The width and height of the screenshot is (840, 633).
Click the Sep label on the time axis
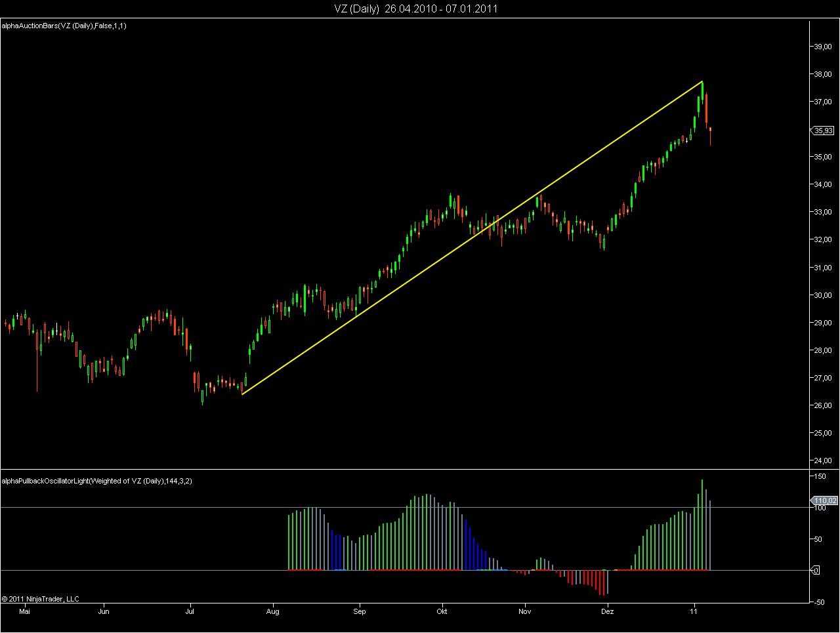[359, 611]
